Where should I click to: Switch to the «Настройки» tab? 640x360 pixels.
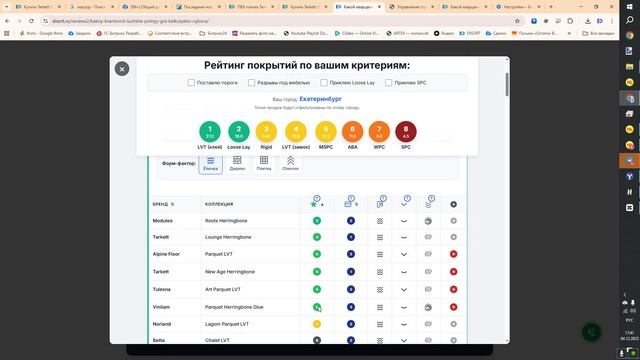(x=518, y=7)
